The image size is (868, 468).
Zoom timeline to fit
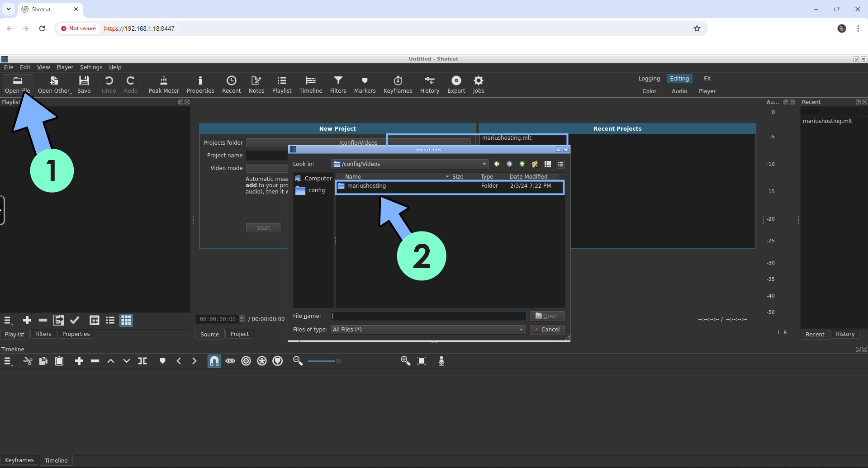click(x=422, y=361)
